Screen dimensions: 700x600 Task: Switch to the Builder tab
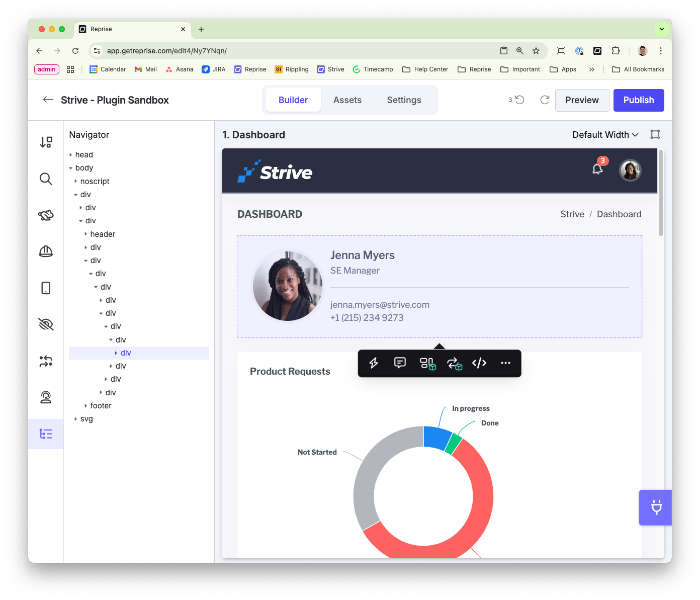point(293,100)
